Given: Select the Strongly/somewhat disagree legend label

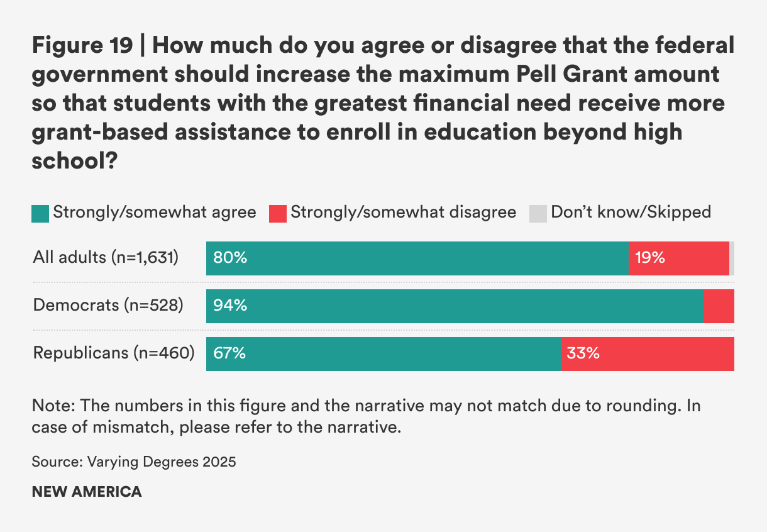Looking at the screenshot, I should (403, 213).
